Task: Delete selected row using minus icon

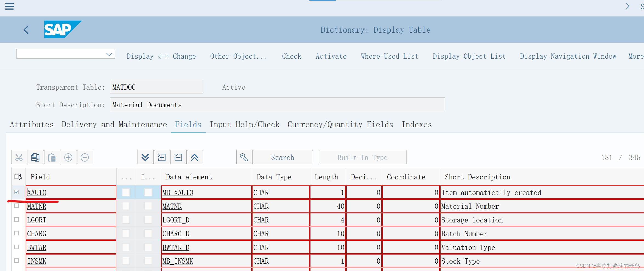Action: coord(85,157)
